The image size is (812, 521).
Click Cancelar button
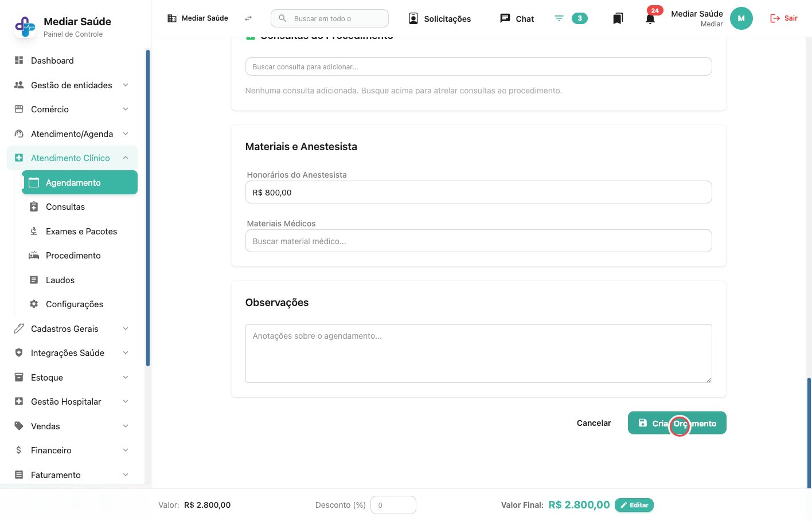click(x=594, y=423)
